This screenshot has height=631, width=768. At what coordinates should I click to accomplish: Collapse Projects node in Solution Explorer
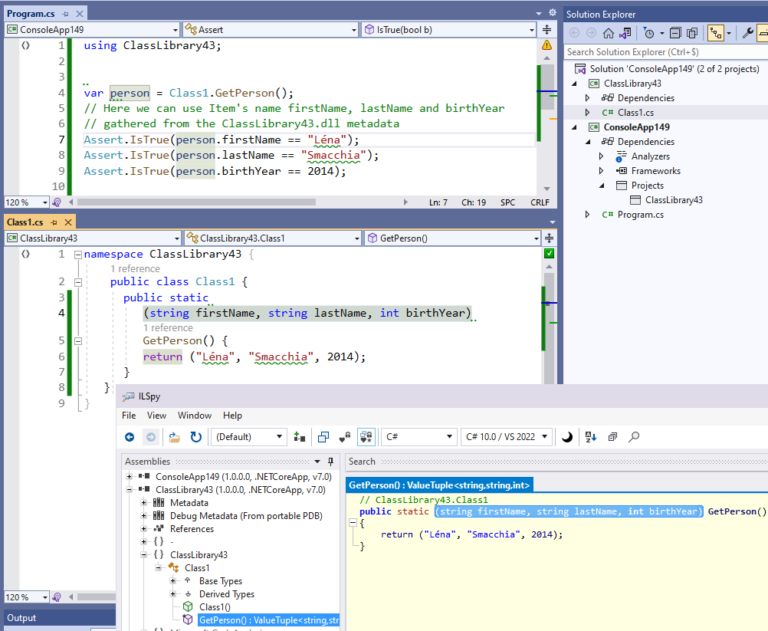pos(602,186)
